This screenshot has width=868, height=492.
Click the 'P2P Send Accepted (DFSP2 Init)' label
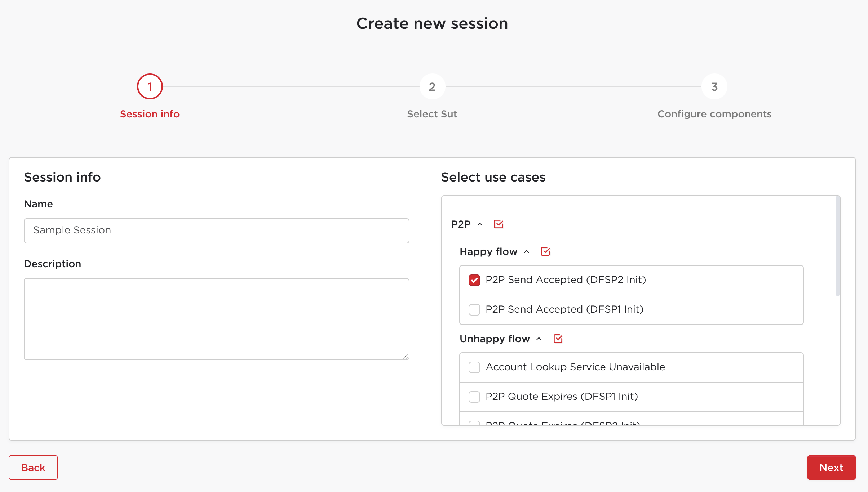coord(566,280)
